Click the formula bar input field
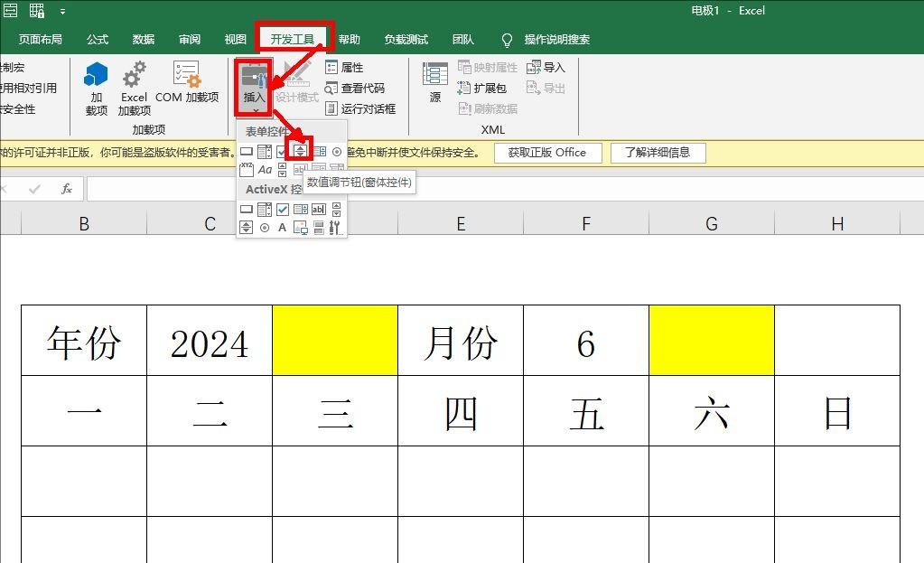Viewport: 924px width, 563px height. coord(505,189)
